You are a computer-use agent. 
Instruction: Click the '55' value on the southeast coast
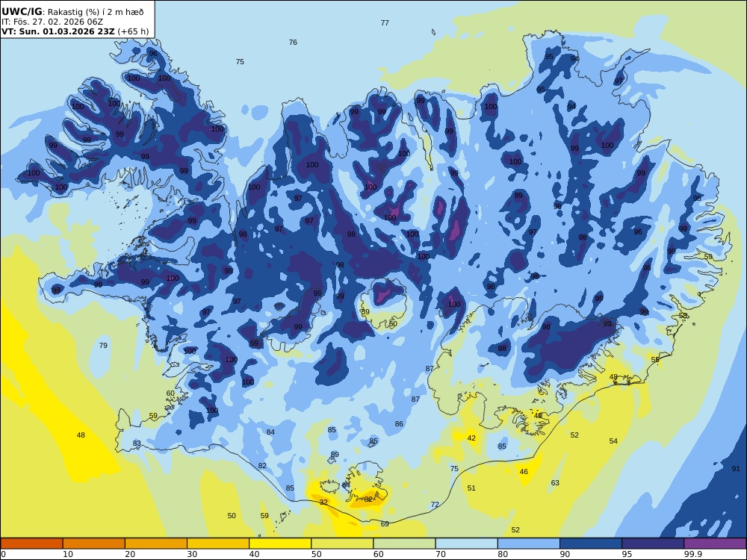[x=656, y=360]
